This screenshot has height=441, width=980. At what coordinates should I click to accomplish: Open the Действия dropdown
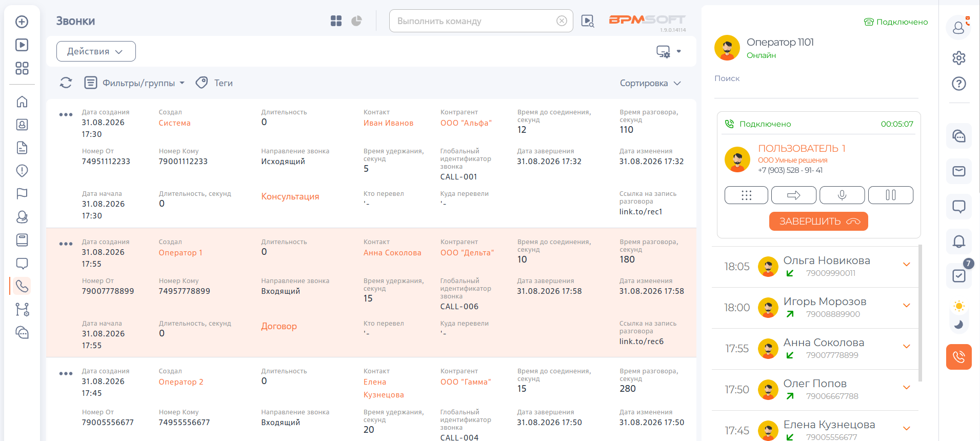tap(96, 51)
